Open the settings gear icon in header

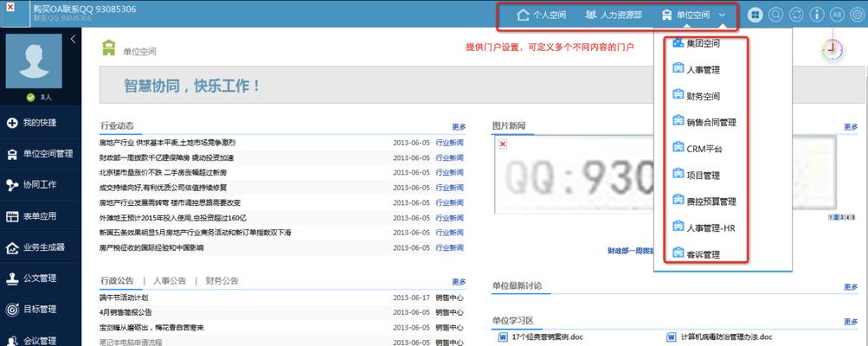pyautogui.click(x=857, y=15)
